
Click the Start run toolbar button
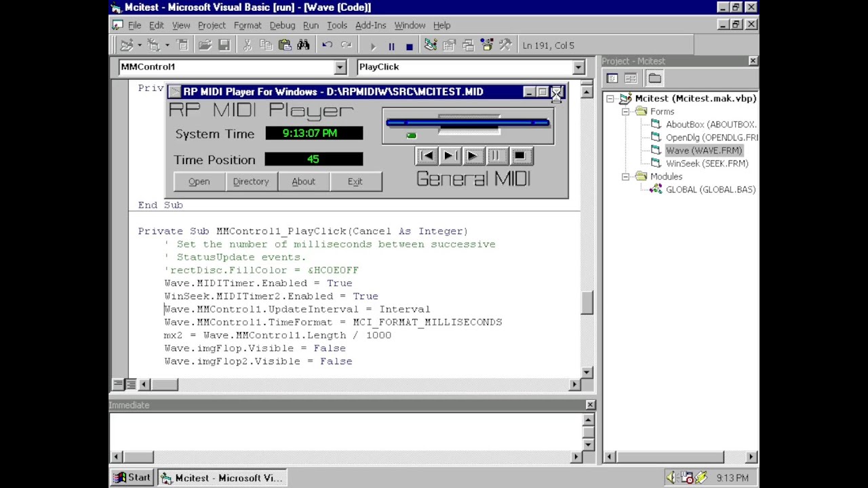pos(372,46)
